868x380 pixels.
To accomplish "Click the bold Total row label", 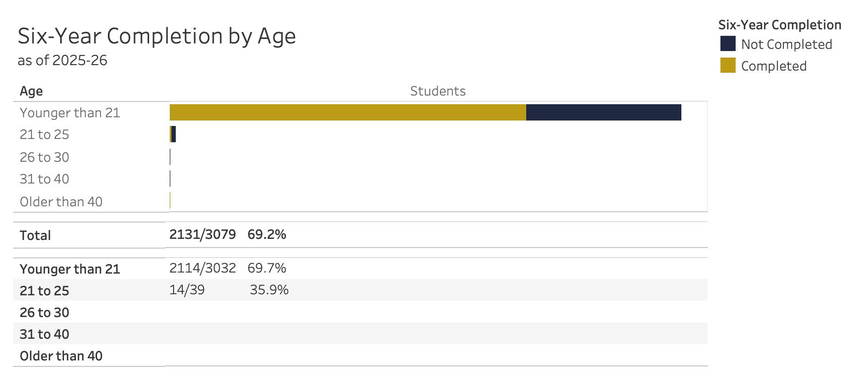I will (x=35, y=236).
